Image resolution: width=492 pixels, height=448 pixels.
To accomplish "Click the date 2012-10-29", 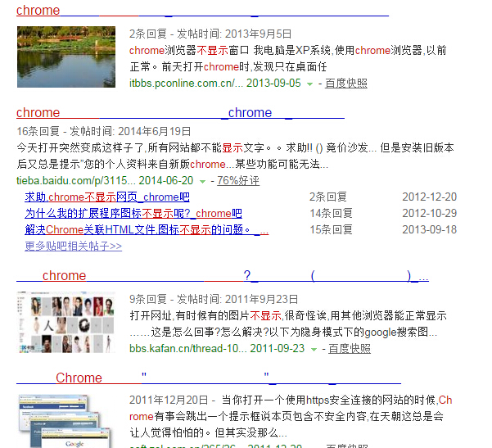I will pos(430,213).
